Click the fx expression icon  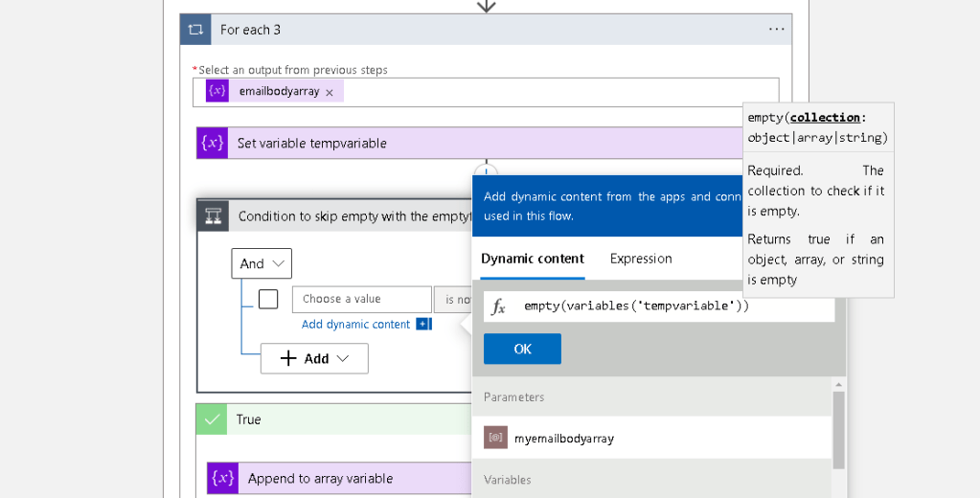click(499, 306)
